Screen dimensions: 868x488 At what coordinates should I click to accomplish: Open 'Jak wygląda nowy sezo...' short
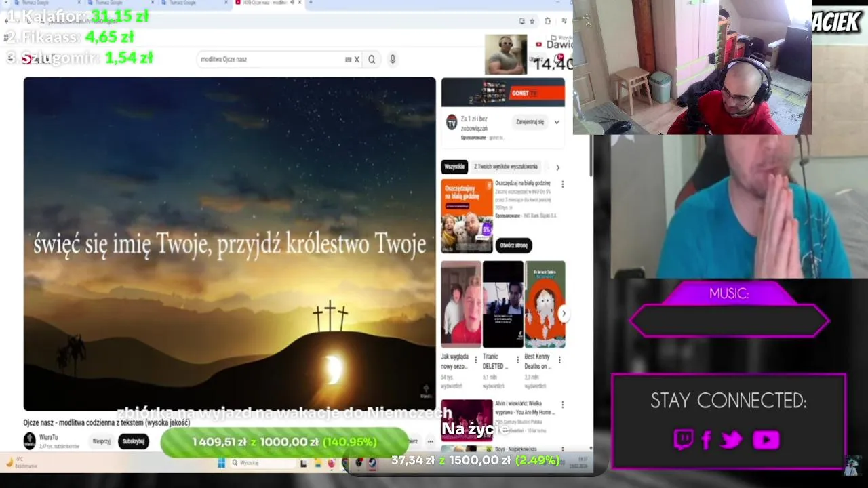(x=461, y=304)
